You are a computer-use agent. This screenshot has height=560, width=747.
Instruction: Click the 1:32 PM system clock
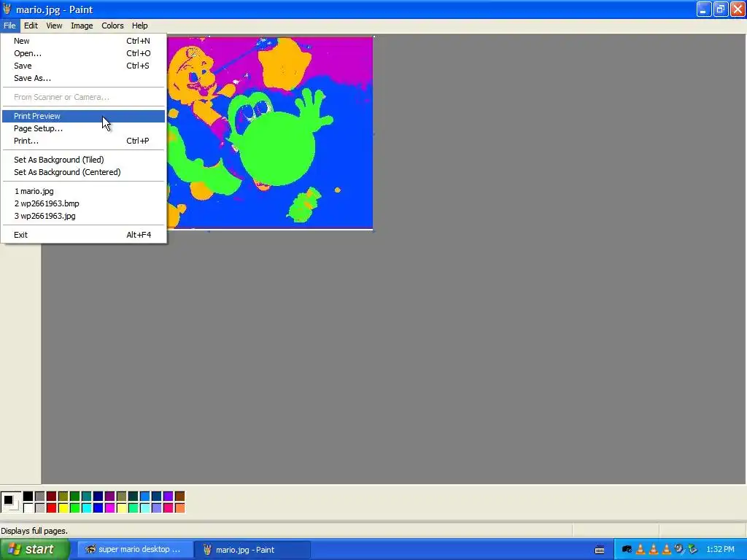coord(720,550)
